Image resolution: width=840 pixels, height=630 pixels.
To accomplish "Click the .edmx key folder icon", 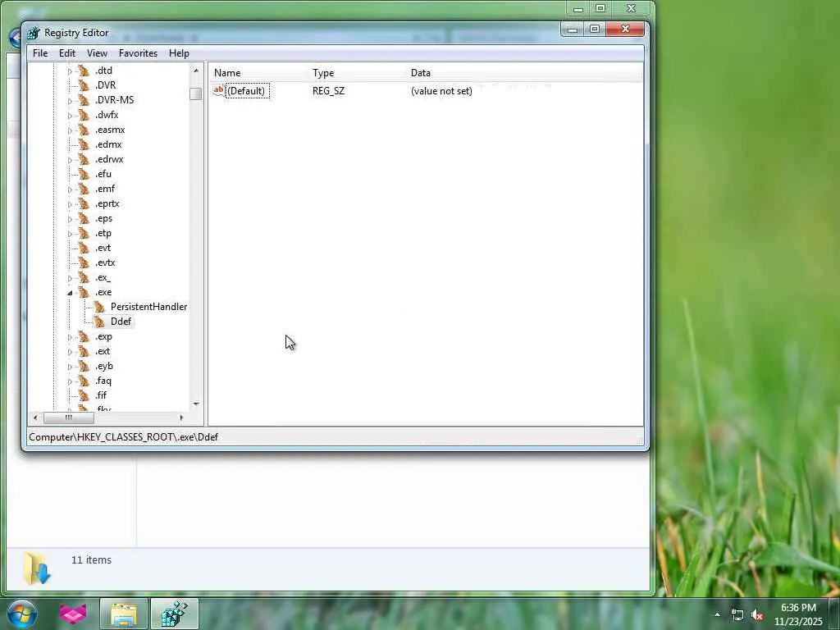I will click(x=84, y=144).
